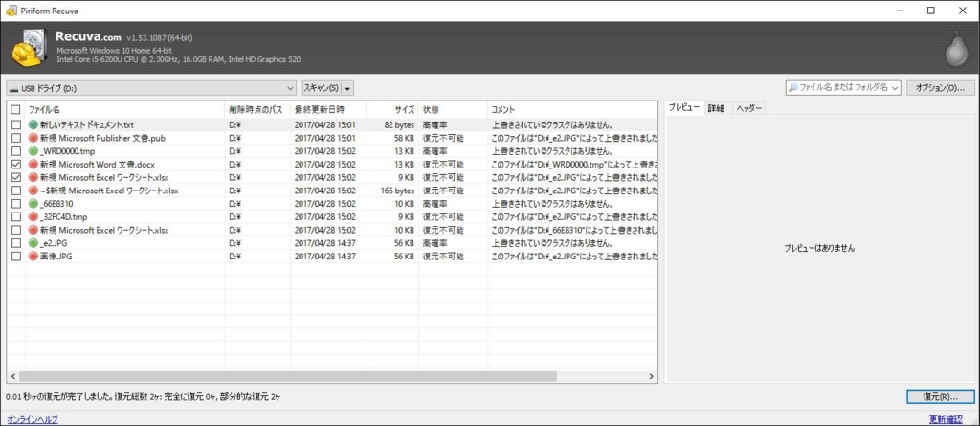
Task: Select the file row _e2.JPG
Action: [332, 243]
